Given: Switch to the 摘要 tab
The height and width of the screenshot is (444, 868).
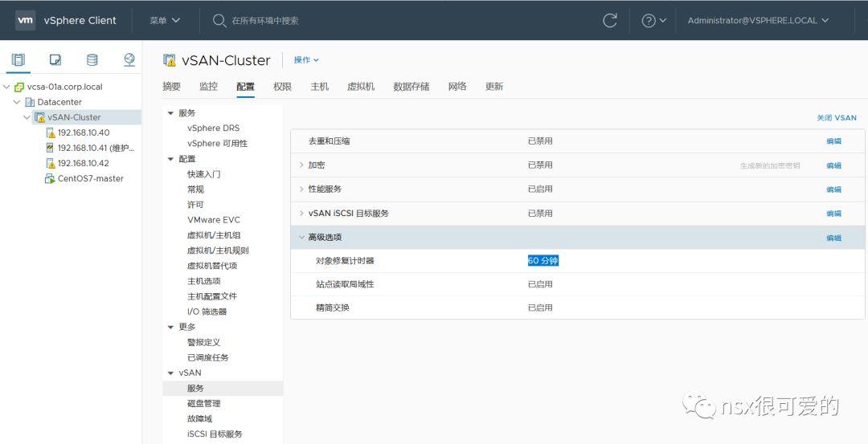Looking at the screenshot, I should pos(172,86).
